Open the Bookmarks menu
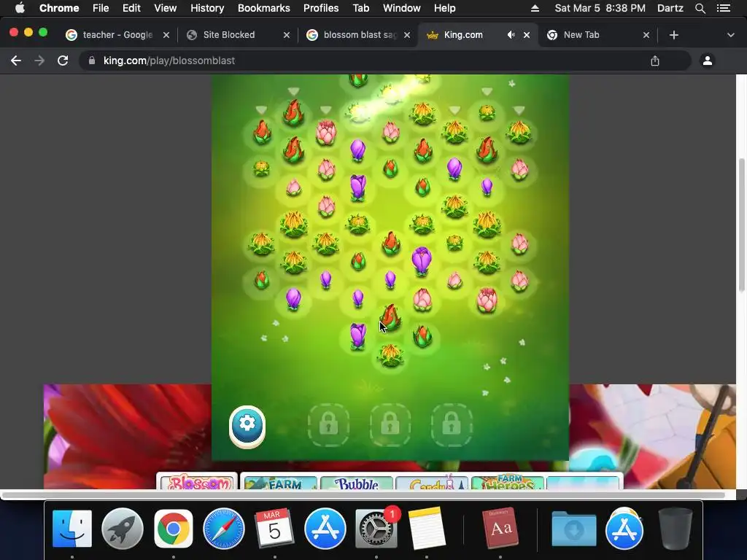The width and height of the screenshot is (747, 560). (263, 8)
